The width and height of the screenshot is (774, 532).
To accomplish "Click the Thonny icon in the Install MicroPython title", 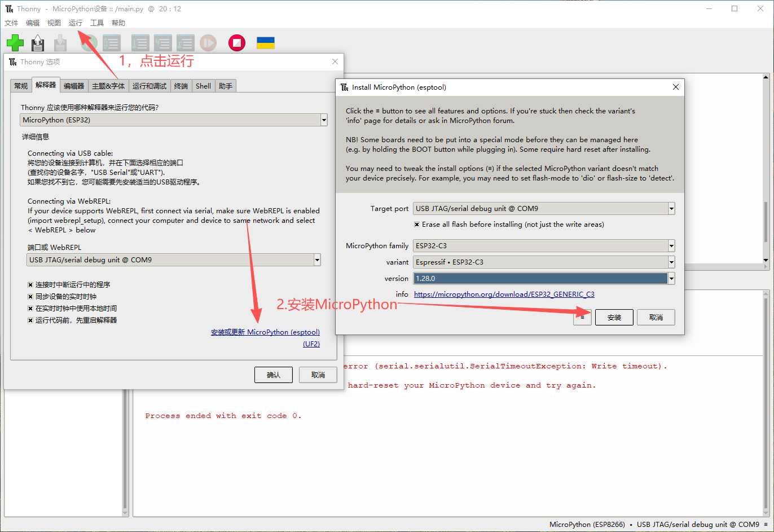I will 345,87.
